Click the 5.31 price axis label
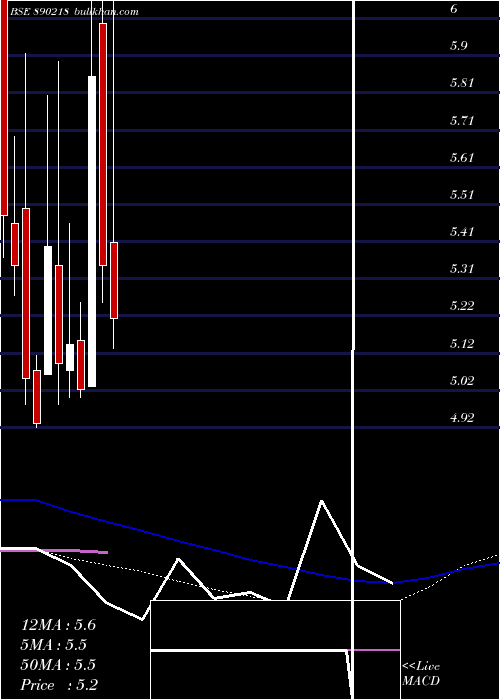 (462, 269)
